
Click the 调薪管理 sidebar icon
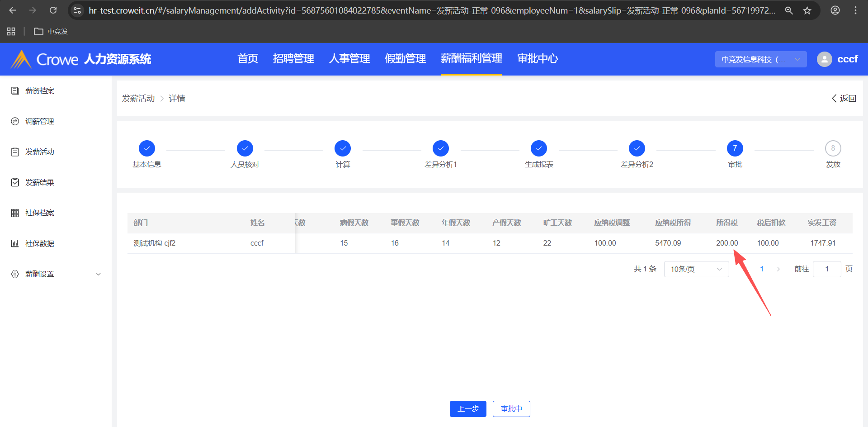[15, 121]
